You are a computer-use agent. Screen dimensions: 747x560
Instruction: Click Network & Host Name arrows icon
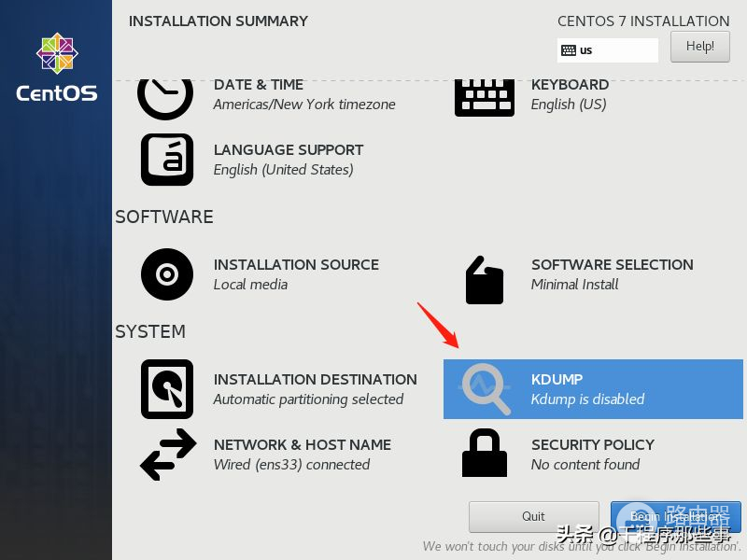[x=168, y=455]
